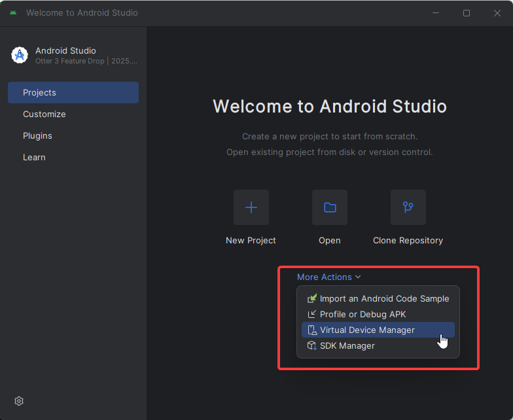Maximize the Welcome window
This screenshot has height=420, width=513.
coord(467,13)
